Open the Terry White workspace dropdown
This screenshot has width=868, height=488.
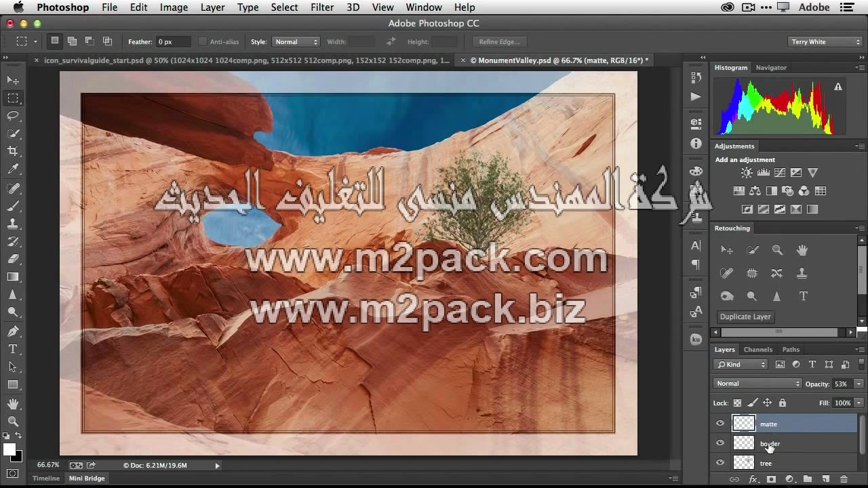coord(825,41)
